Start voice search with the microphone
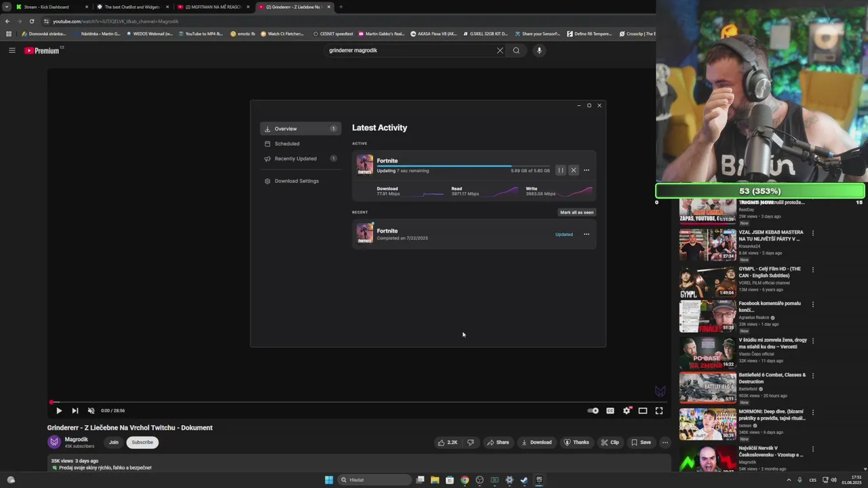 (539, 50)
